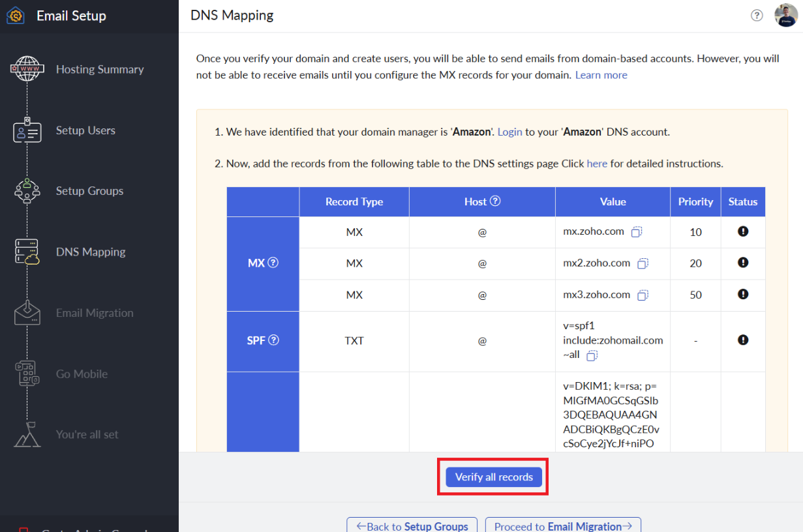This screenshot has width=803, height=532.
Task: Click the Email Setup title text
Action: pos(71,16)
